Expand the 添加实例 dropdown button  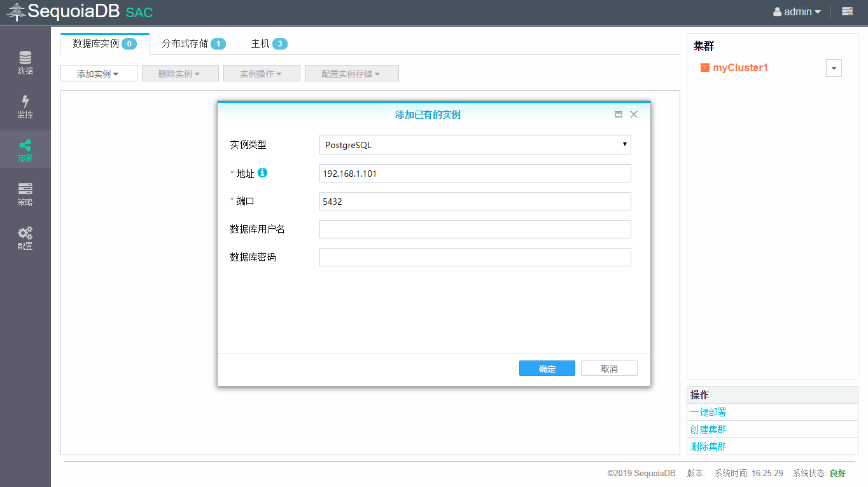click(x=99, y=72)
